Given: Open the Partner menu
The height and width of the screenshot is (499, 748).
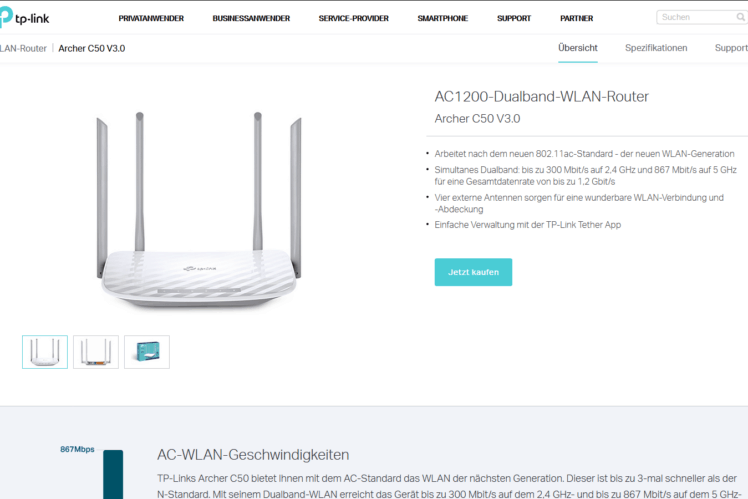Looking at the screenshot, I should pos(576,18).
